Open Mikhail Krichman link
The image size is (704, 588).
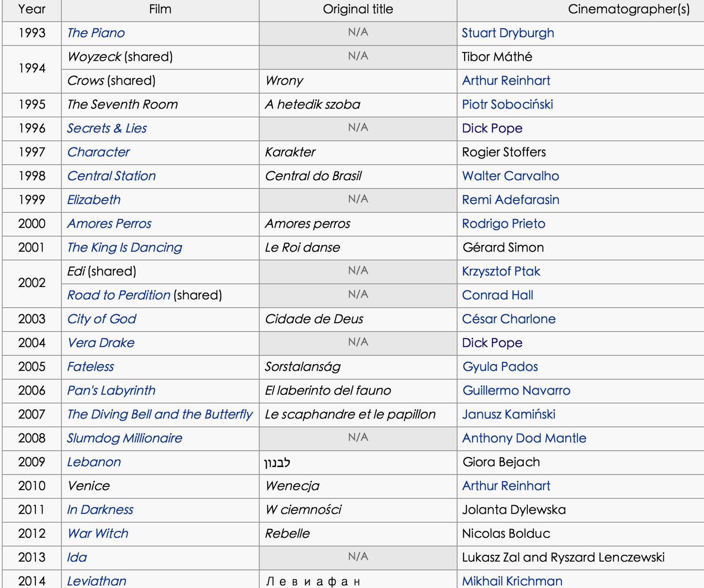[x=512, y=581]
